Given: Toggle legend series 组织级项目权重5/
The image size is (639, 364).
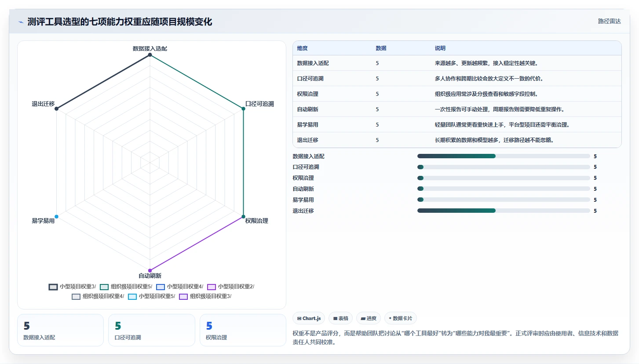Looking at the screenshot, I should click(126, 287).
